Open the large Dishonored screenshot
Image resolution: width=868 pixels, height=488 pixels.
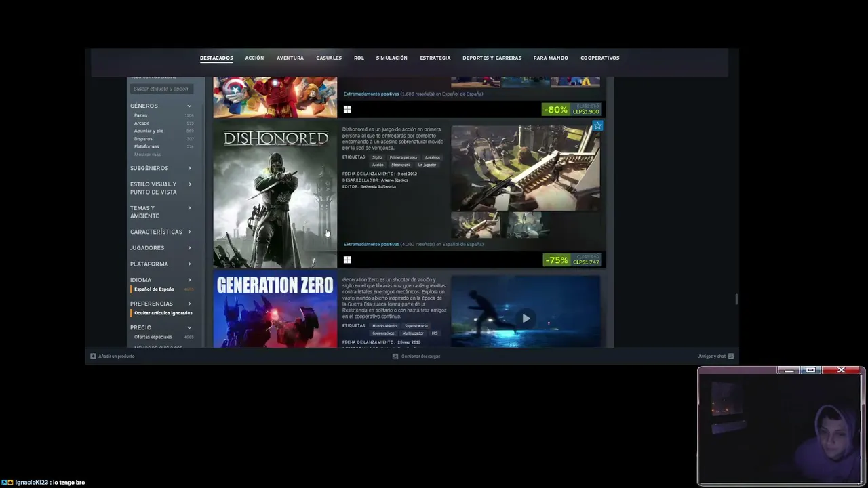526,167
